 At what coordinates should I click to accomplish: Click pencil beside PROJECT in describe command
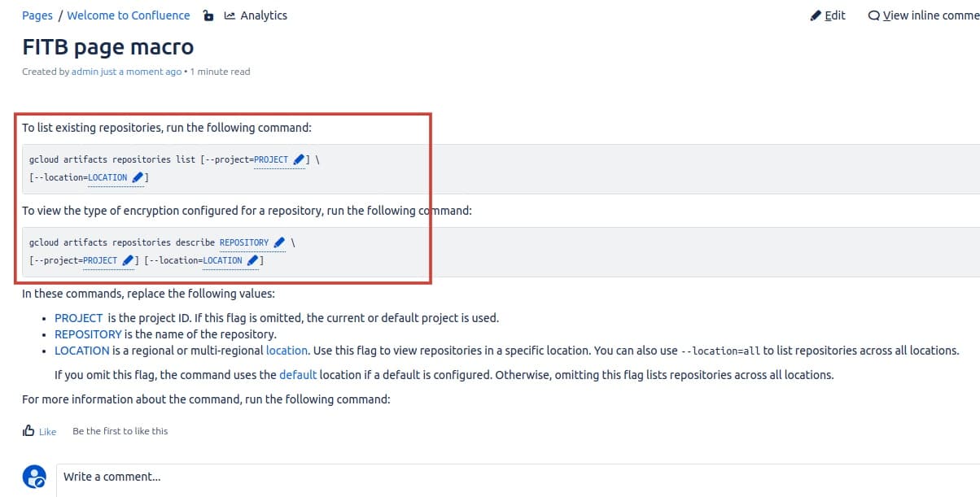128,260
